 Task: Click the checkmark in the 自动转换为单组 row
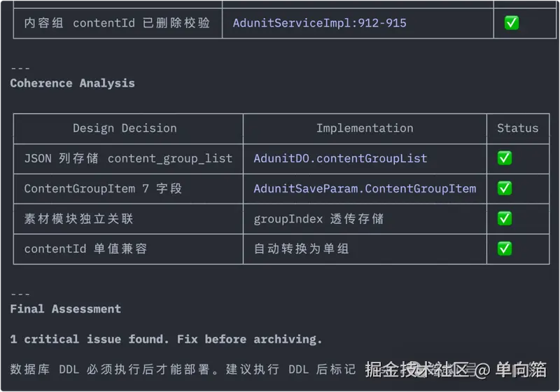[x=504, y=248]
